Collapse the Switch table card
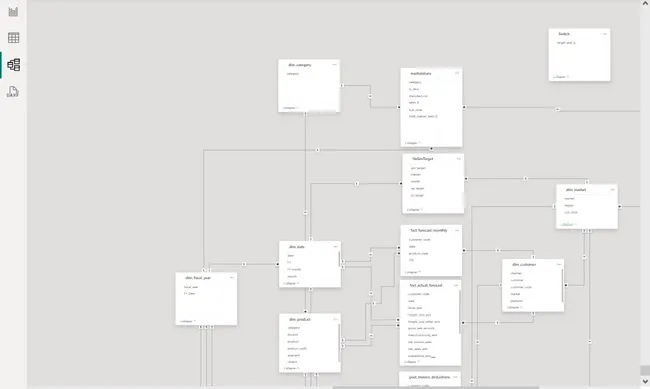Image resolution: width=650 pixels, height=389 pixels. point(561,77)
